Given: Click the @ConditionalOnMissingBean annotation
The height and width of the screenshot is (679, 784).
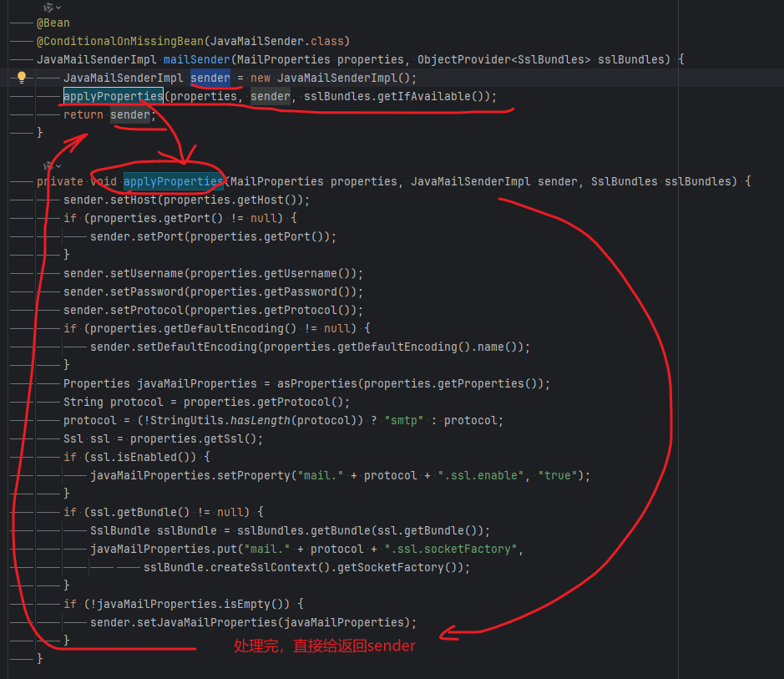Looking at the screenshot, I should [x=120, y=41].
